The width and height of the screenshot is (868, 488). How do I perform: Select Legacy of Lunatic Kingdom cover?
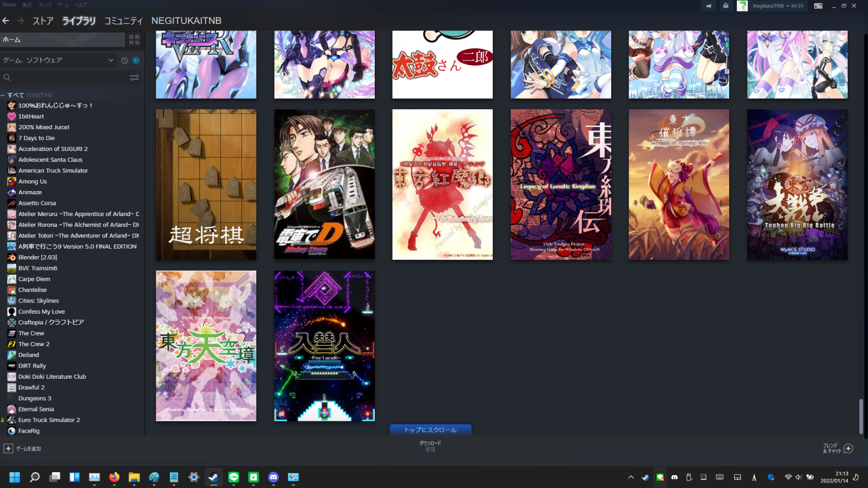pos(561,185)
